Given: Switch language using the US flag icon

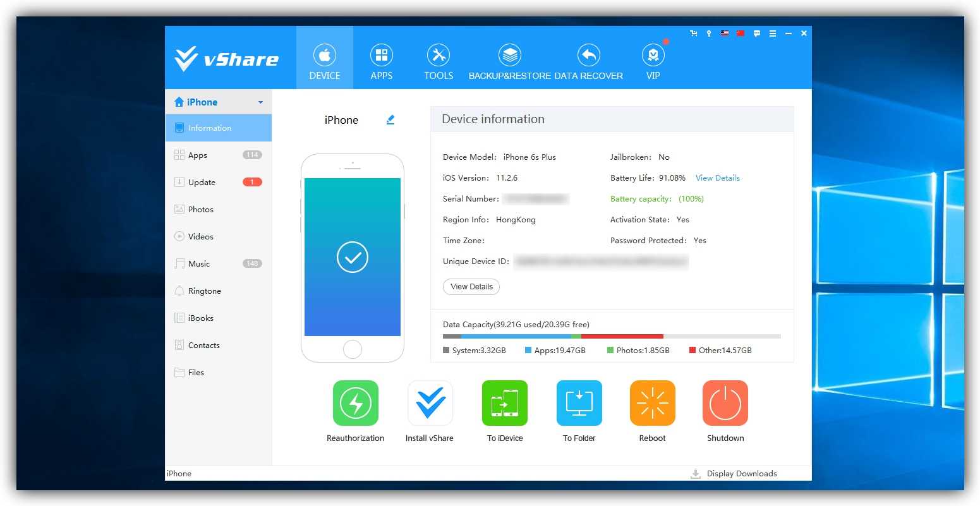Looking at the screenshot, I should (x=725, y=33).
